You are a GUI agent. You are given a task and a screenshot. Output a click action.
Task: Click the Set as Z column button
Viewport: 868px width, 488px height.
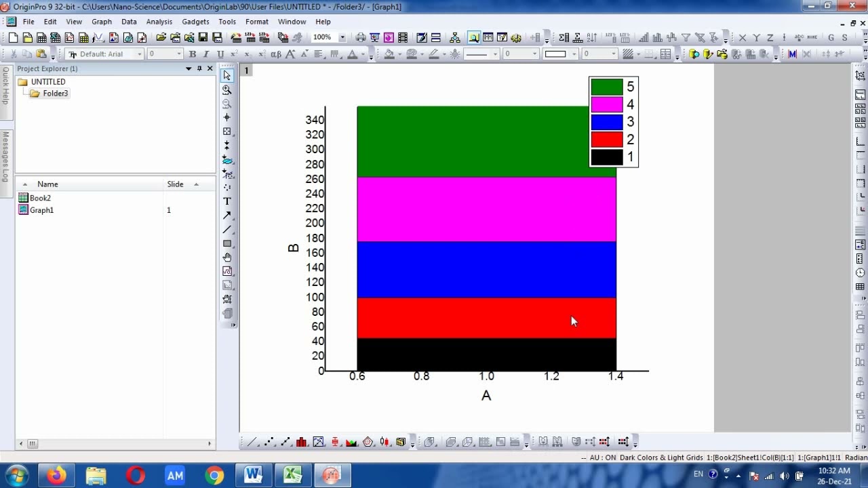pyautogui.click(x=770, y=38)
